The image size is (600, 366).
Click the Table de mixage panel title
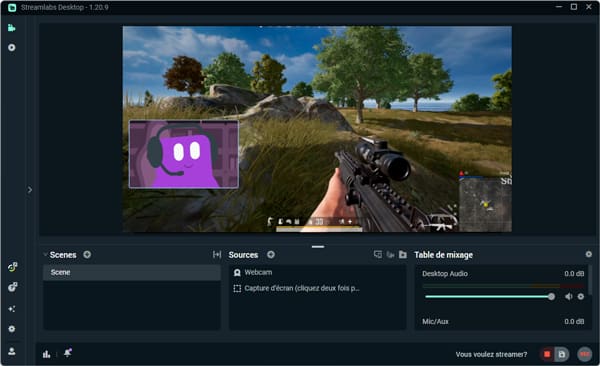tap(443, 255)
